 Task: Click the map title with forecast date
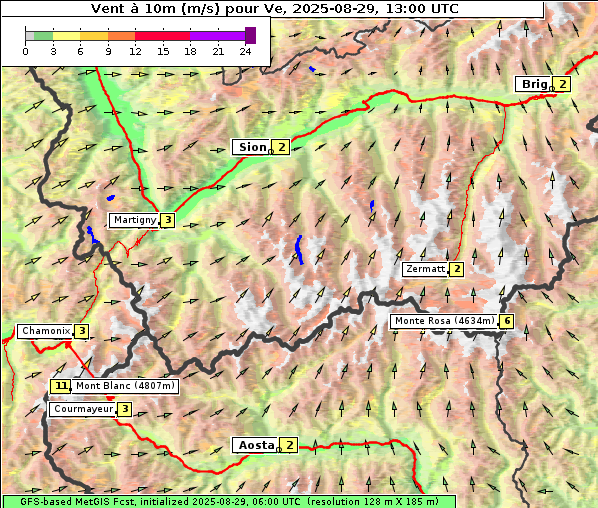click(274, 8)
